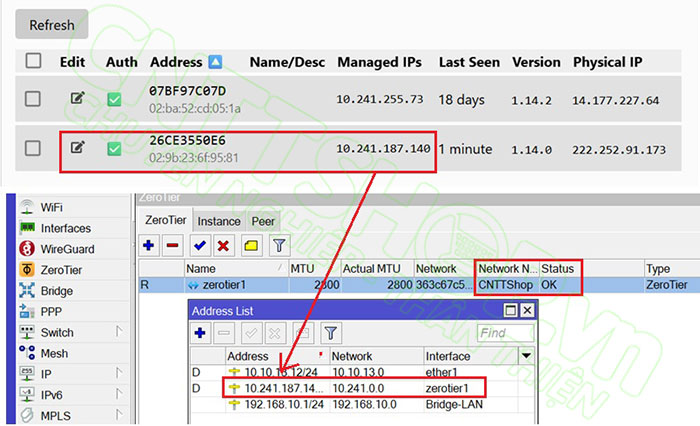Open edit icon for member 26CE3550E6

point(78,147)
